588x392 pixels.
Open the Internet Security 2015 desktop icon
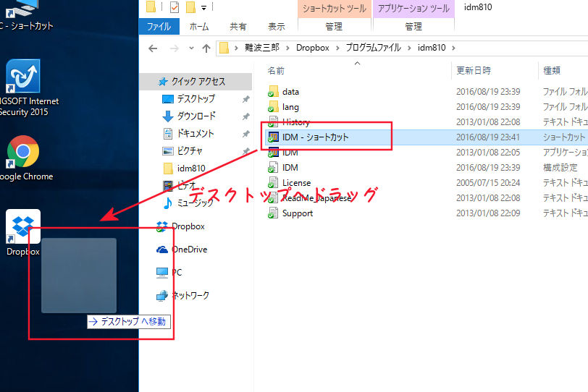pyautogui.click(x=23, y=76)
